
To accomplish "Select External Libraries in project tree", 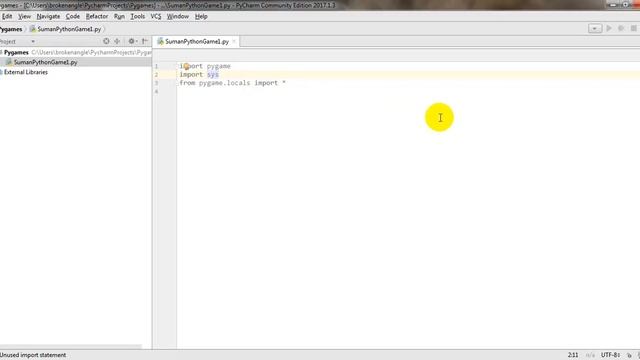I will (x=26, y=72).
